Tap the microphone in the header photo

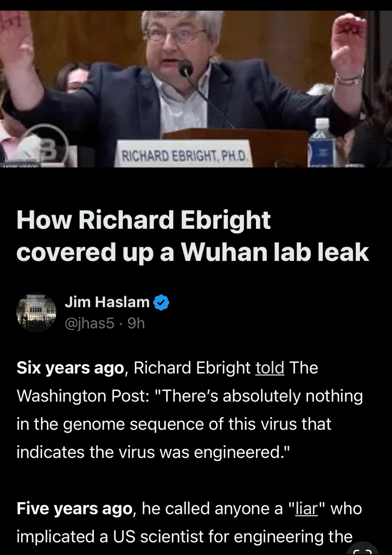(x=185, y=68)
